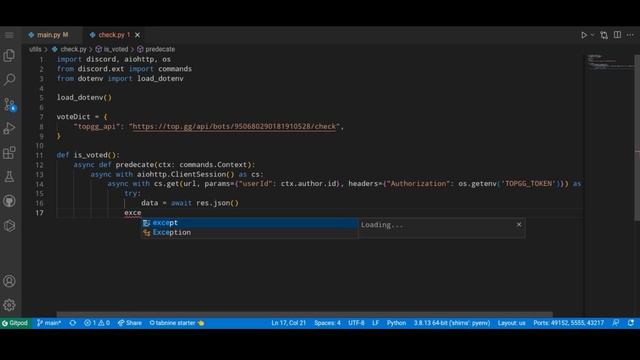The image size is (640, 360).
Task: Change line ending via LF status item
Action: (376, 323)
